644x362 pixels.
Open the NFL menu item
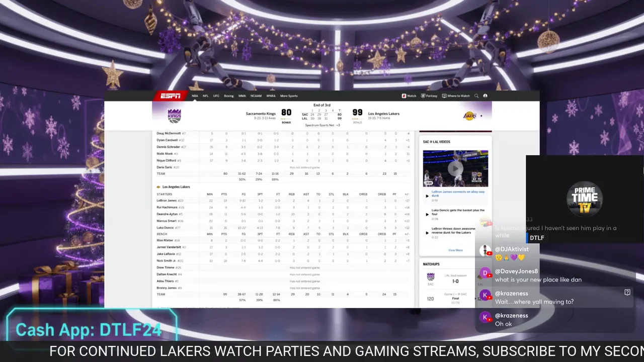[x=205, y=96]
